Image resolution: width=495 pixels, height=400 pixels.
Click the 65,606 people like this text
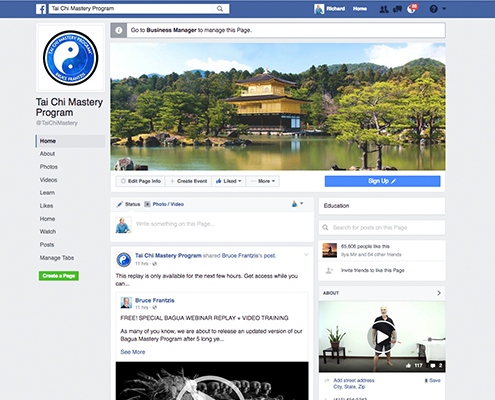coord(365,246)
